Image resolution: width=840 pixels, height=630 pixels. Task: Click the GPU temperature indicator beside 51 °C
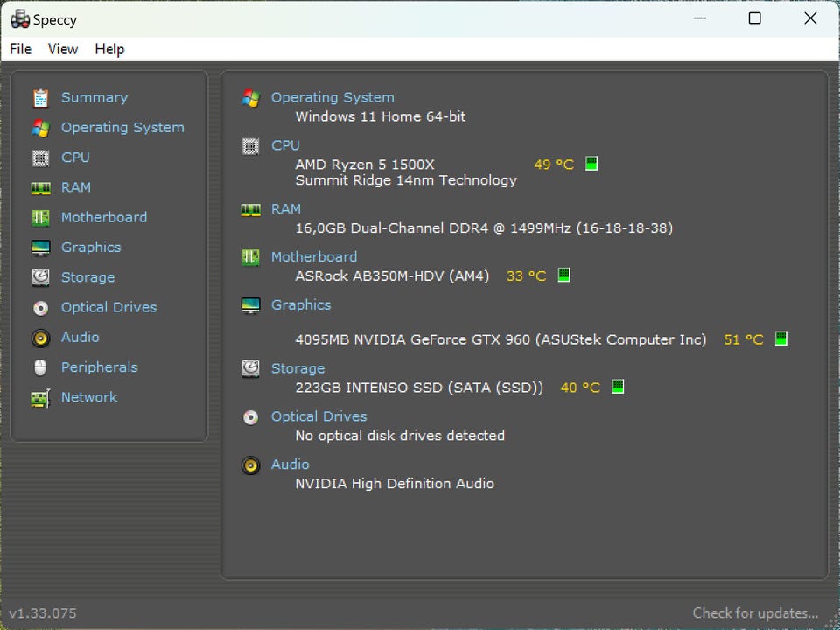pyautogui.click(x=781, y=339)
